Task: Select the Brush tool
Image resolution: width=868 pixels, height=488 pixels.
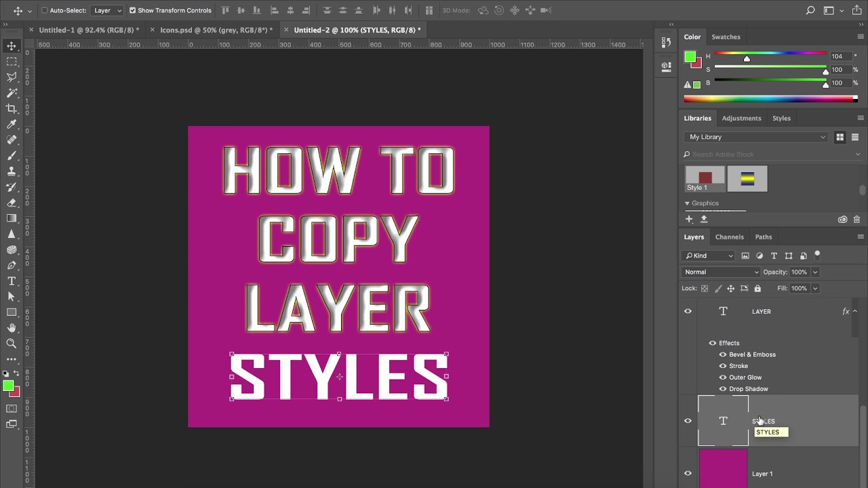Action: point(12,155)
